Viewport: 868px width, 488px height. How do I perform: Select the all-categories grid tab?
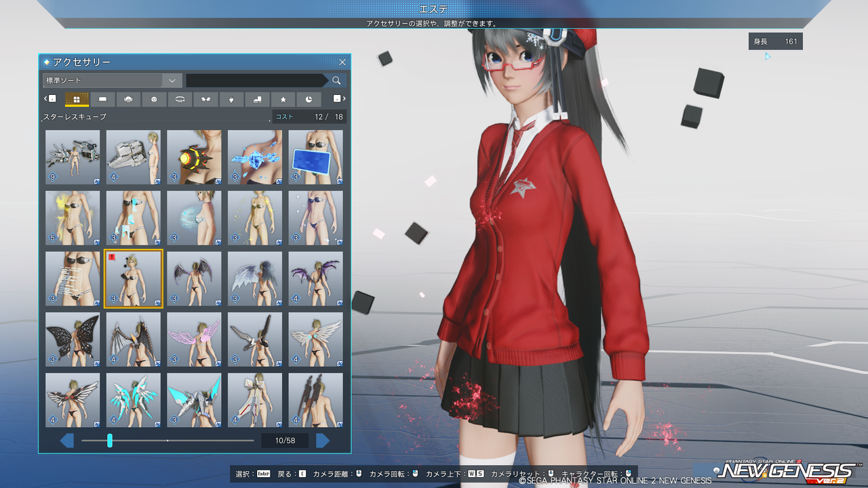click(77, 99)
